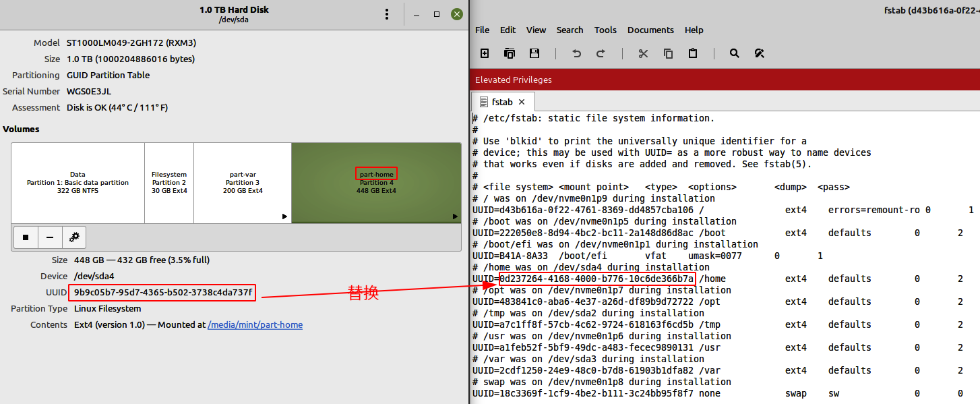Viewport: 980px width, 404px height.
Task: Open partition options gear menu
Action: tap(74, 237)
